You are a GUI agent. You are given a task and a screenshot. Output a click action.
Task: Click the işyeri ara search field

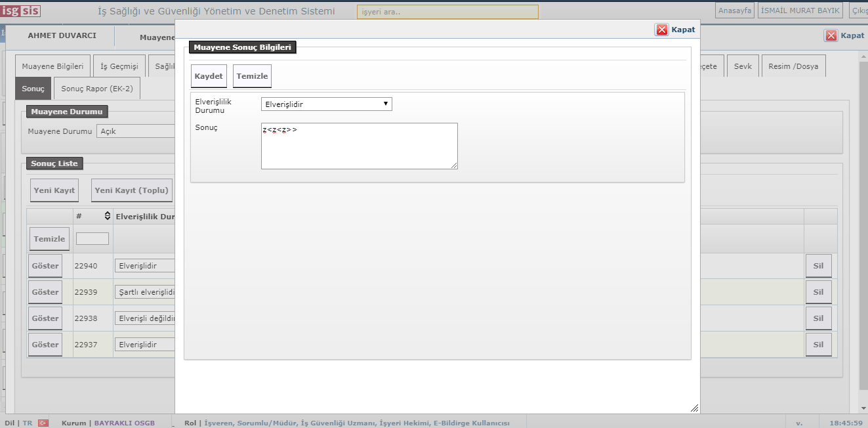click(x=447, y=12)
